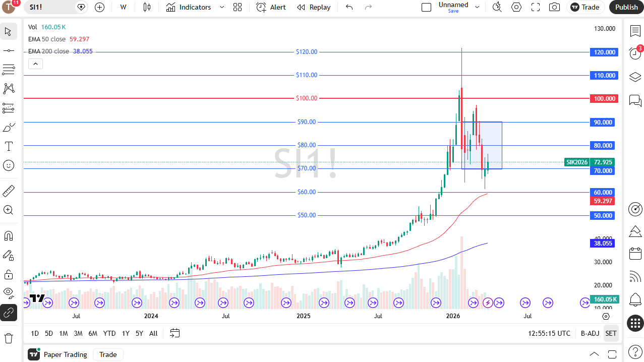
Task: Open the symbol search box SI1!
Action: pos(49,7)
